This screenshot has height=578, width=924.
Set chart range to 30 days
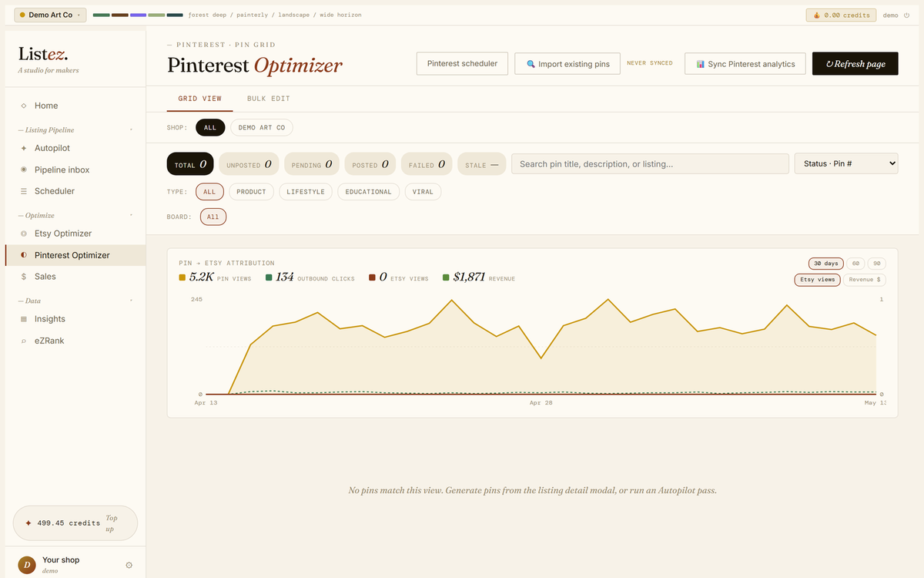[826, 264]
